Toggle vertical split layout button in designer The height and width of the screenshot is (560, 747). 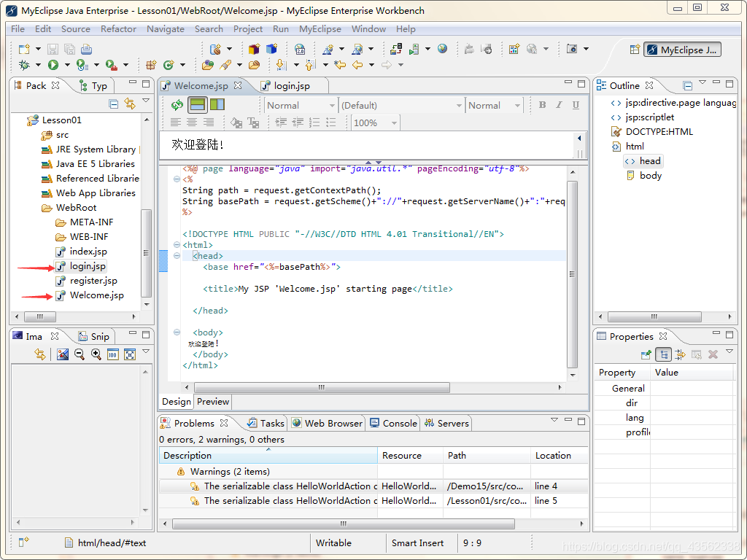pos(217,105)
